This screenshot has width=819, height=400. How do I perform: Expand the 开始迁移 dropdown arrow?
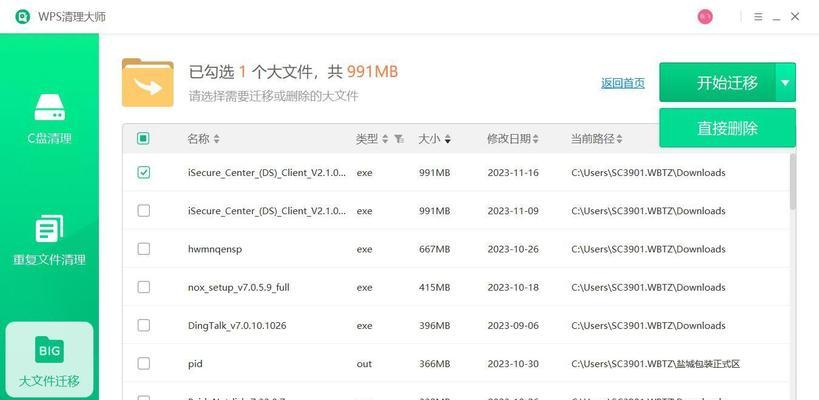[x=785, y=83]
